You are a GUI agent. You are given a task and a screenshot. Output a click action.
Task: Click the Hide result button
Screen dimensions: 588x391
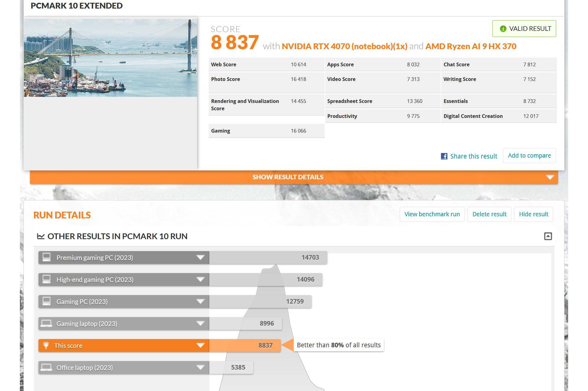(533, 214)
